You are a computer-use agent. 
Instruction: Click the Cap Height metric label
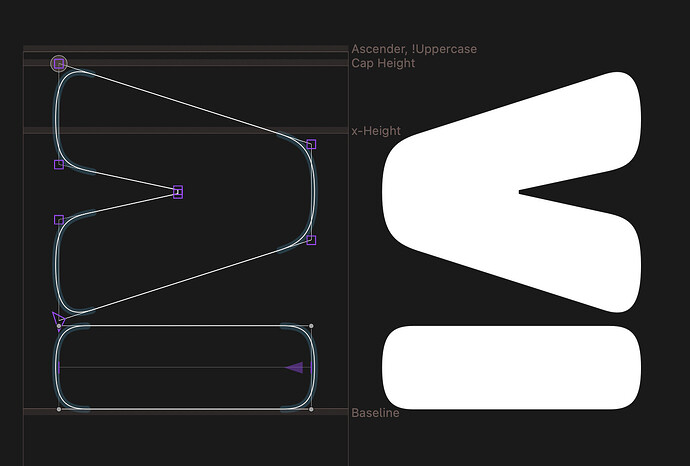pos(383,63)
